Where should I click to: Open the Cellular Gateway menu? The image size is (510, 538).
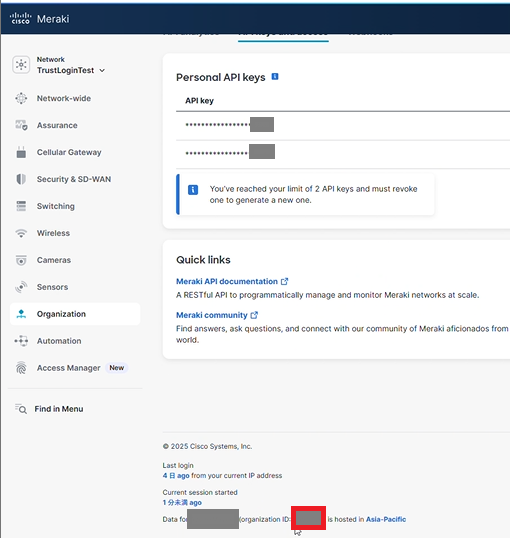coord(69,152)
